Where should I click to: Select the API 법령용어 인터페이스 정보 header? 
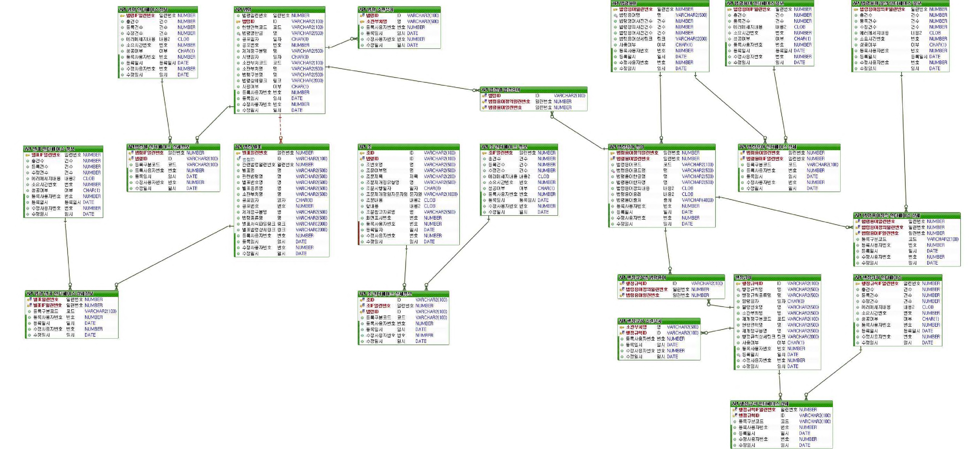[769, 3]
